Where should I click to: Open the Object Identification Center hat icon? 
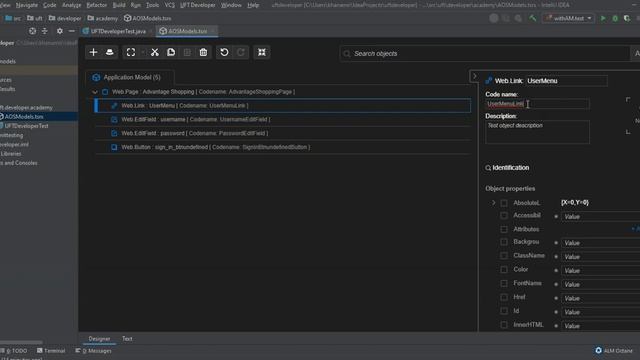[109, 52]
